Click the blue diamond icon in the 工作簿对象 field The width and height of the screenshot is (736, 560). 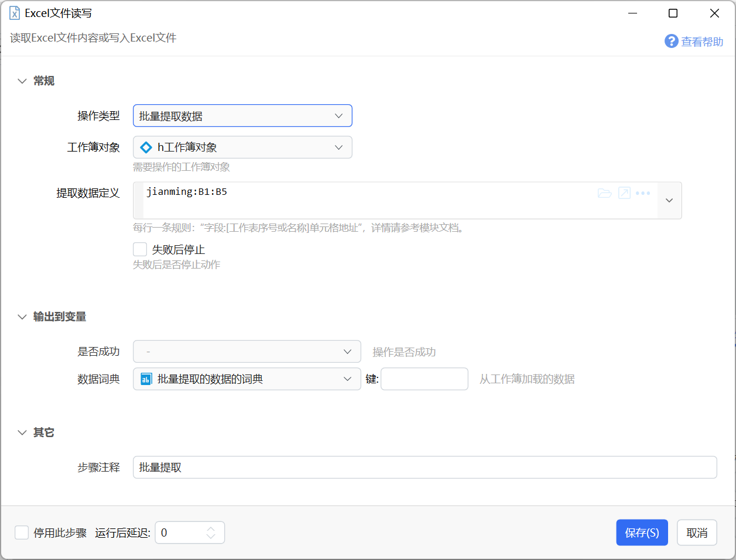[x=146, y=147]
